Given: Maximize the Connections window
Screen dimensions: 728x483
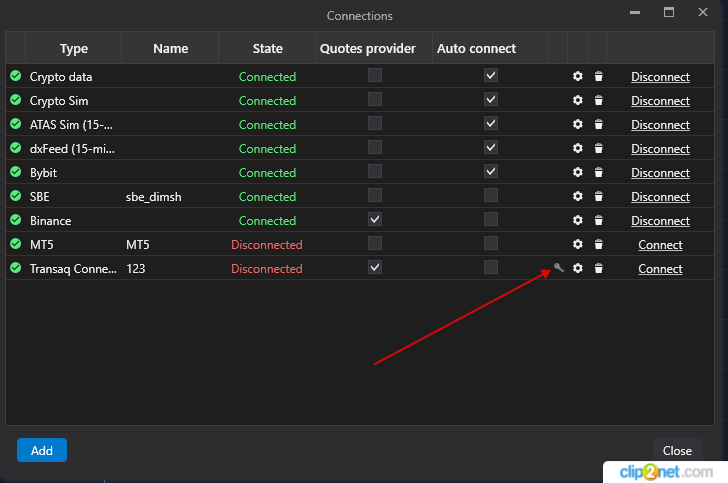Looking at the screenshot, I should click(669, 12).
